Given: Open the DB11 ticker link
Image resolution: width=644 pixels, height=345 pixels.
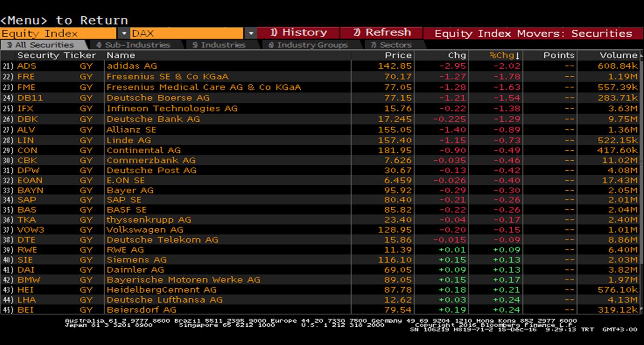Looking at the screenshot, I should (x=30, y=98).
